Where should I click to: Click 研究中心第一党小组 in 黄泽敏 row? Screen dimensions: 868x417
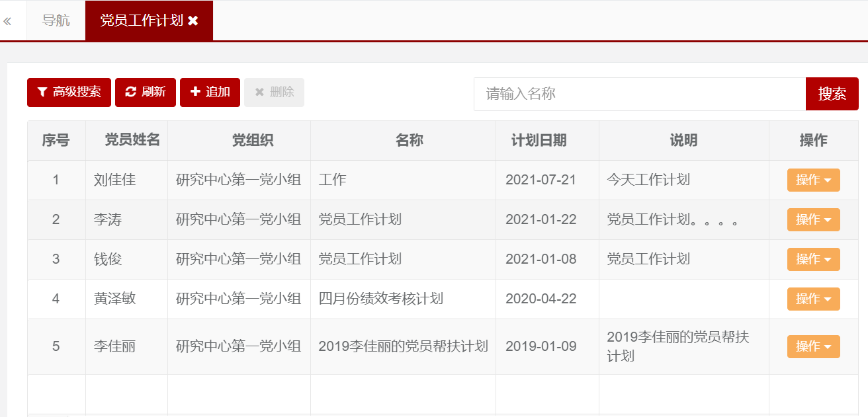pyautogui.click(x=239, y=299)
